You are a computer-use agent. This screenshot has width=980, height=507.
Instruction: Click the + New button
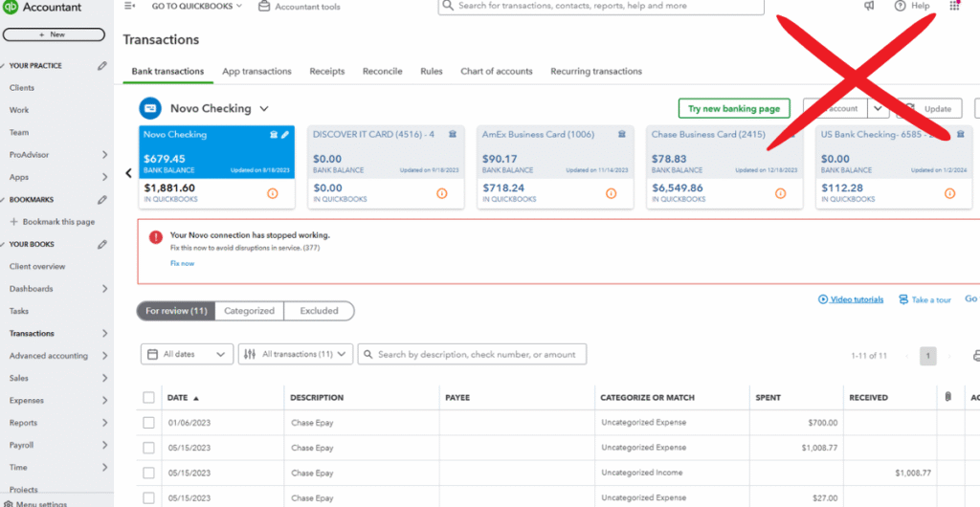pos(54,35)
